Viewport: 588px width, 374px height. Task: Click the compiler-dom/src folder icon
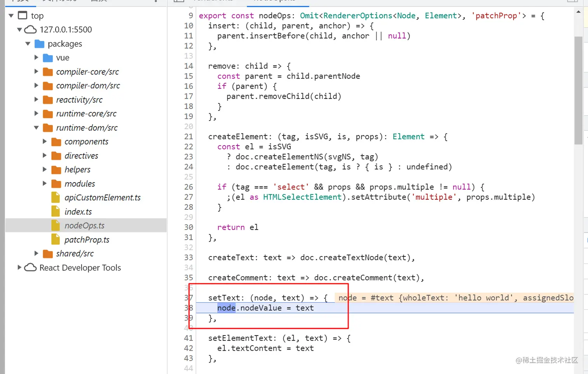click(48, 86)
